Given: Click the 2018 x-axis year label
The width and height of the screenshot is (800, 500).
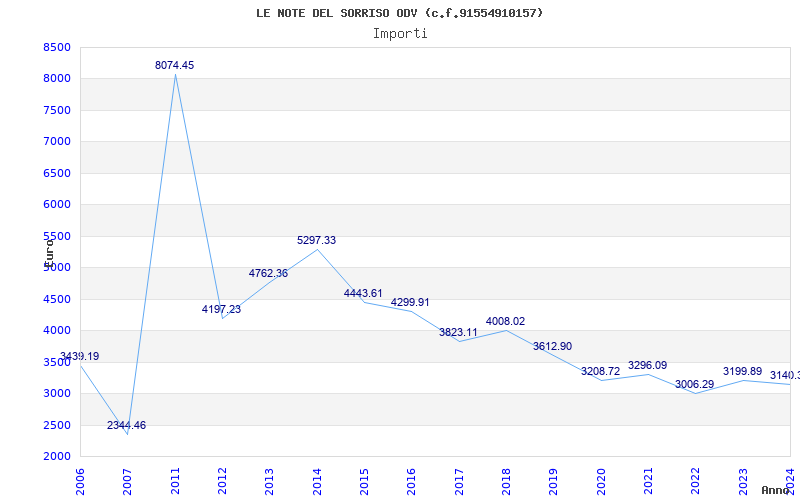Looking at the screenshot, I should (506, 482).
